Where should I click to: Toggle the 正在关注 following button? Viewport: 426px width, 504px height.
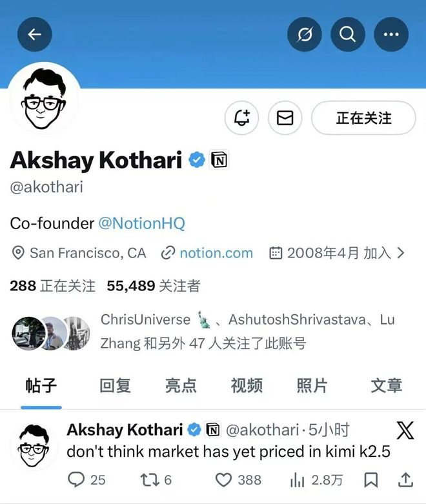coord(363,118)
